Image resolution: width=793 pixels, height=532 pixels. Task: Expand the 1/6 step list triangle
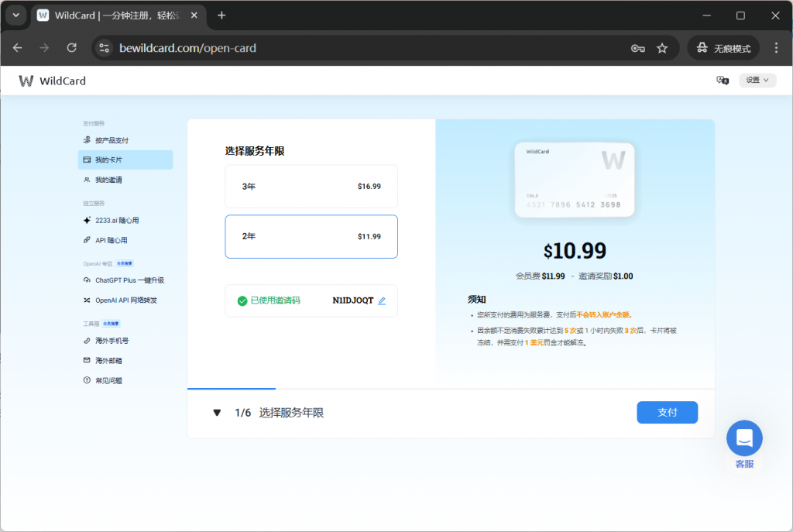[217, 414]
